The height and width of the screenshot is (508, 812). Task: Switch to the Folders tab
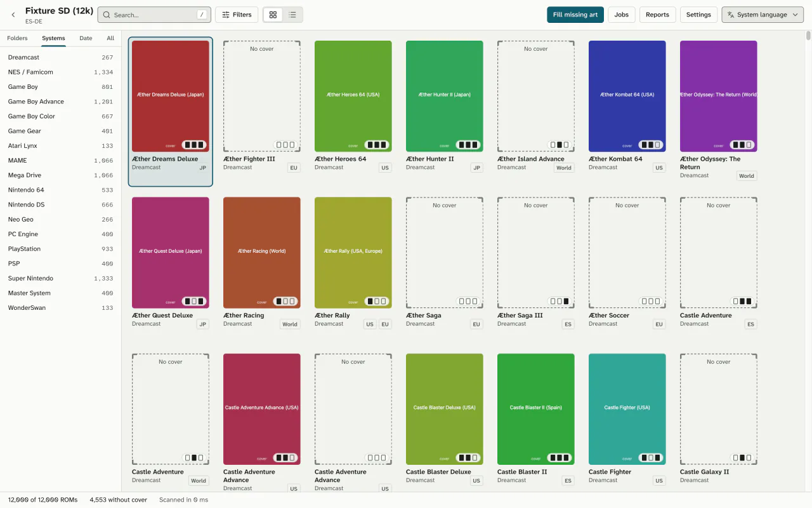coord(17,38)
